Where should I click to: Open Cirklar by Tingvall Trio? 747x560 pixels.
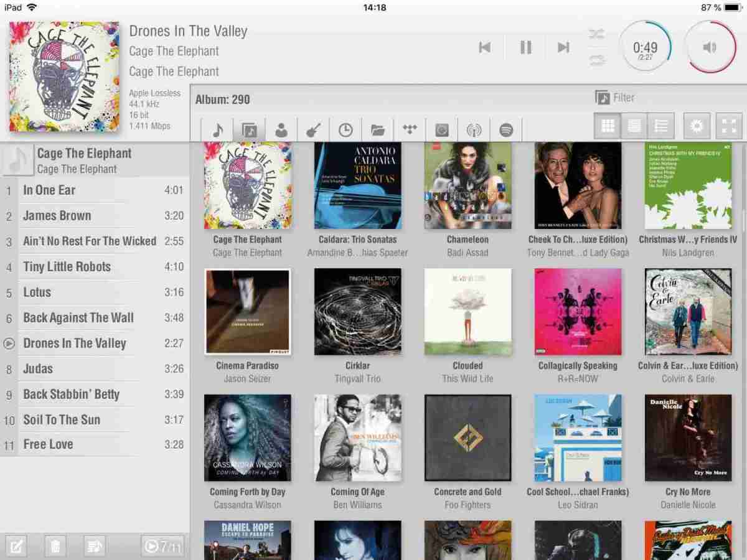358,312
